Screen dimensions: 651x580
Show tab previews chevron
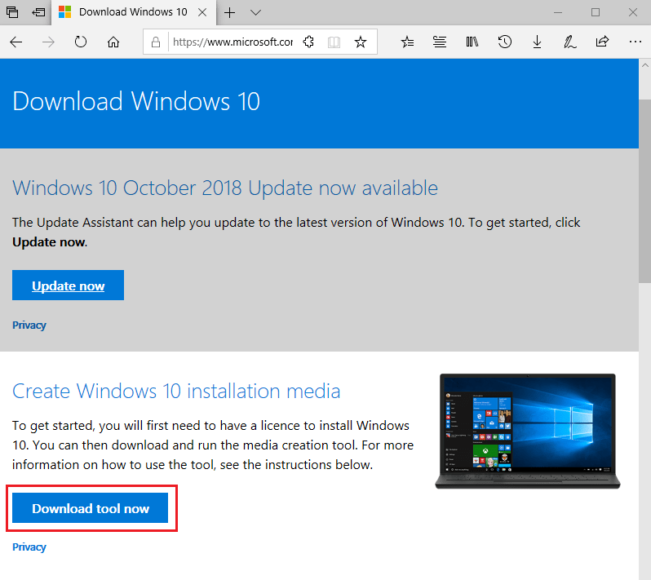pyautogui.click(x=255, y=12)
